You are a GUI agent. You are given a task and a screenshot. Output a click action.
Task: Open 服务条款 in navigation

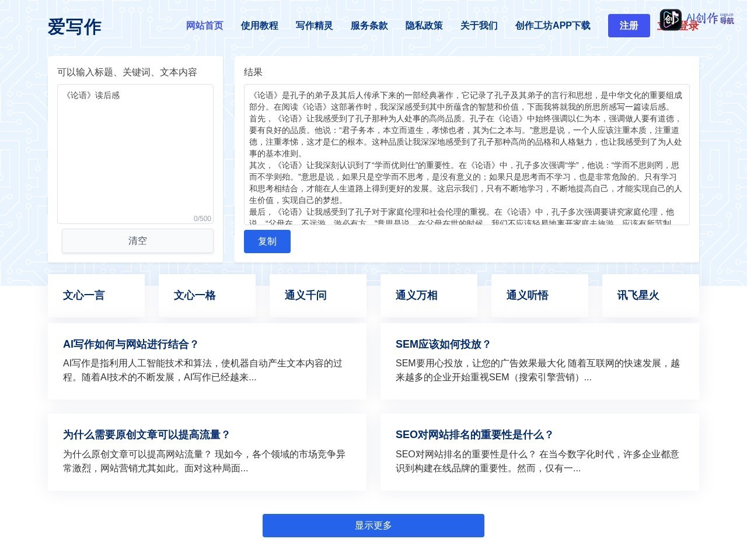369,26
